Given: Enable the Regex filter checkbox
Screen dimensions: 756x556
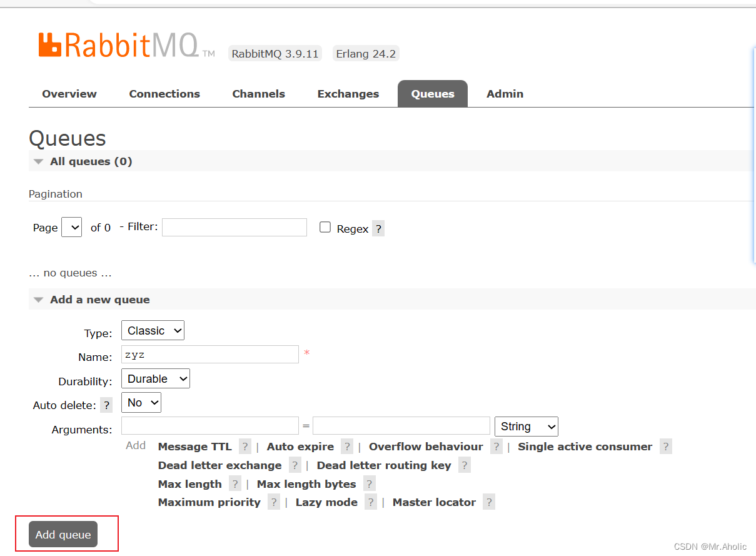Looking at the screenshot, I should pos(325,227).
